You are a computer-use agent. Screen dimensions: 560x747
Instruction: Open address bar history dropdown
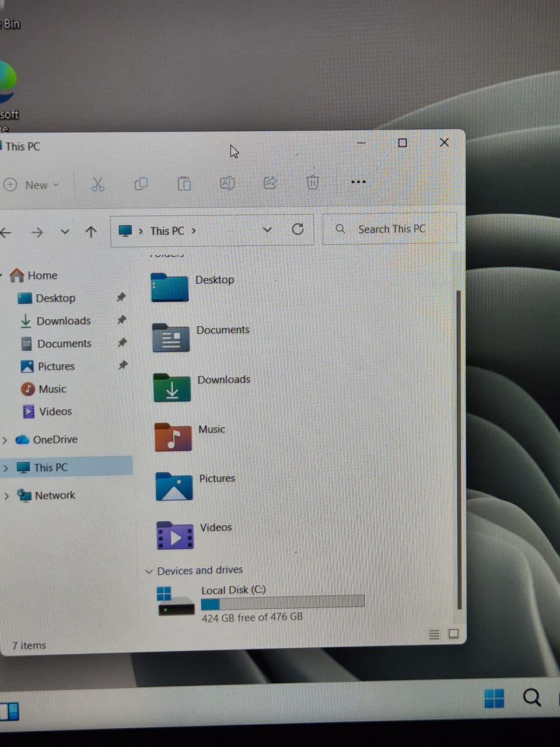[x=267, y=229]
